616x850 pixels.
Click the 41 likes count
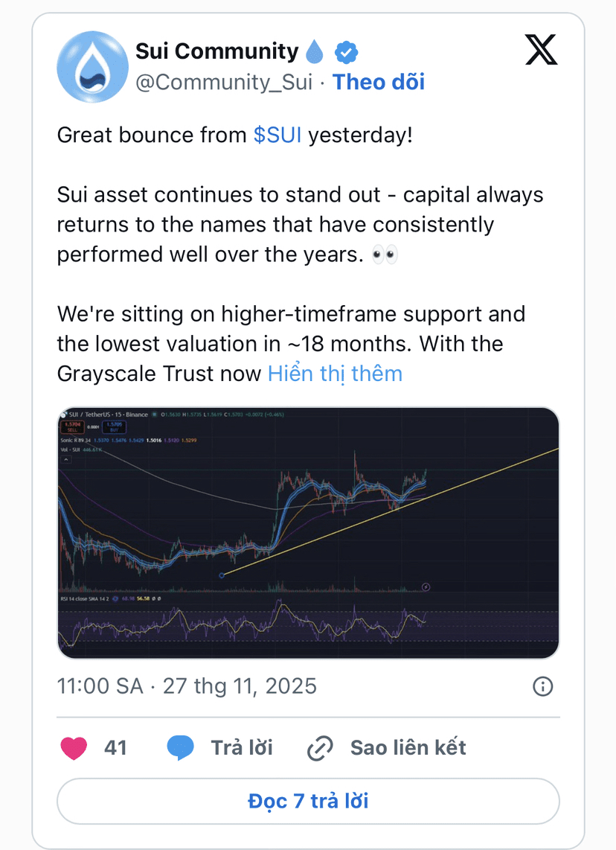pyautogui.click(x=115, y=748)
